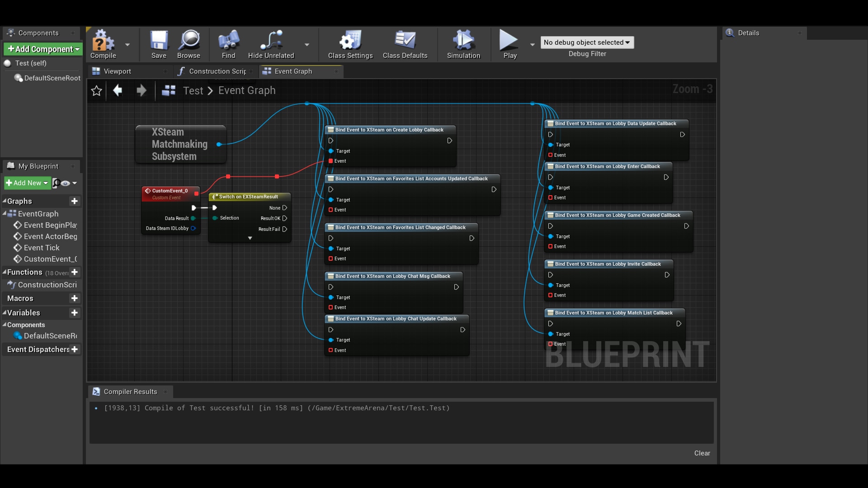Click the Browse content browser icon
The width and height of the screenshot is (868, 488).
point(189,42)
